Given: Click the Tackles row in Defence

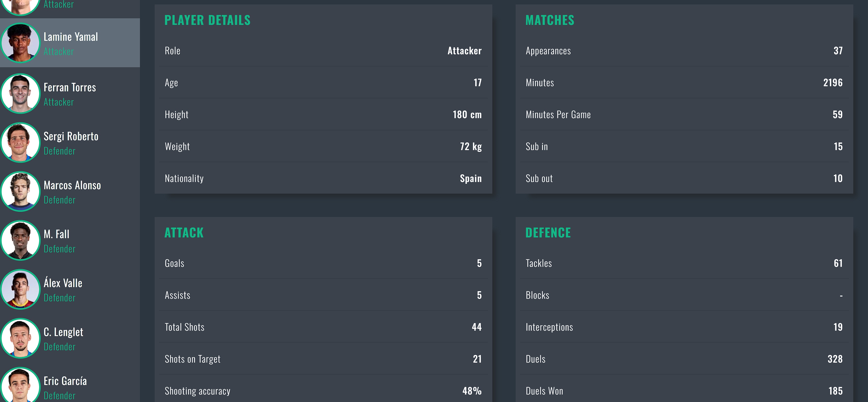Looking at the screenshot, I should click(684, 263).
